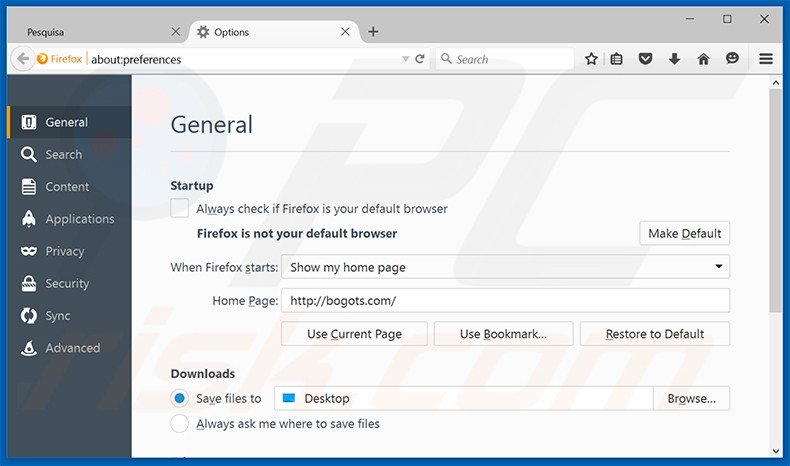Select Save files to radio button
This screenshot has width=790, height=466.
tap(179, 398)
